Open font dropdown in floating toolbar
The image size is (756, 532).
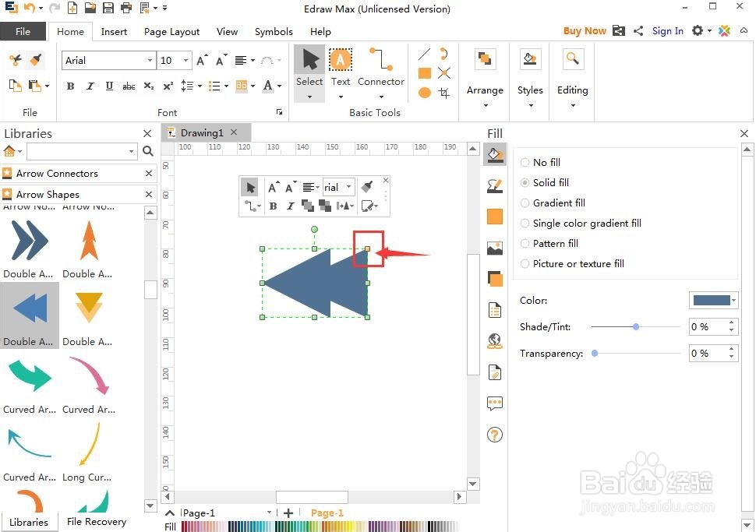(x=348, y=187)
